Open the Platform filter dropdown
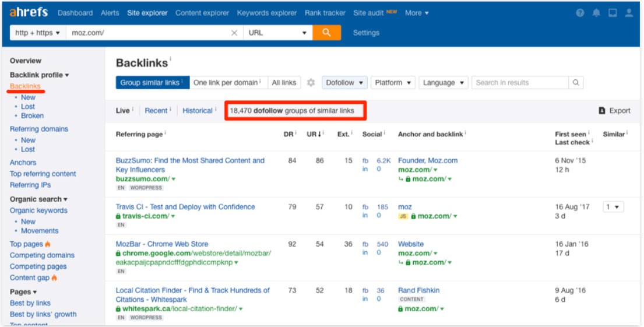 click(393, 83)
